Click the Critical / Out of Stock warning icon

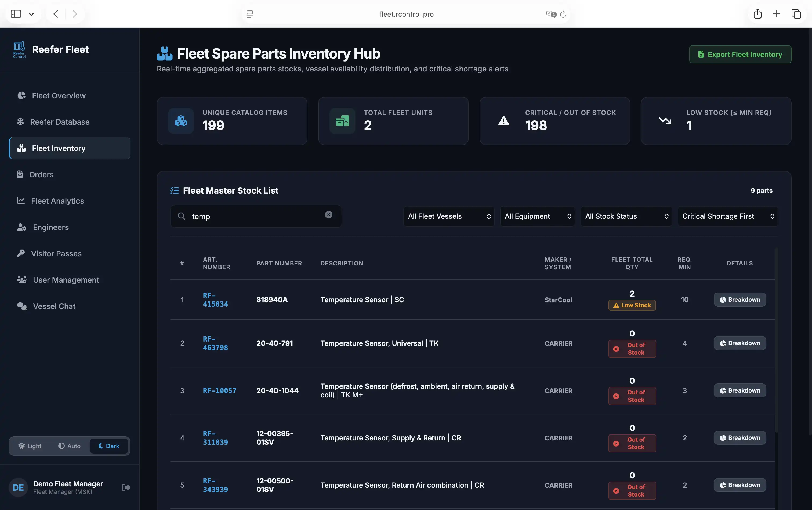[503, 121]
